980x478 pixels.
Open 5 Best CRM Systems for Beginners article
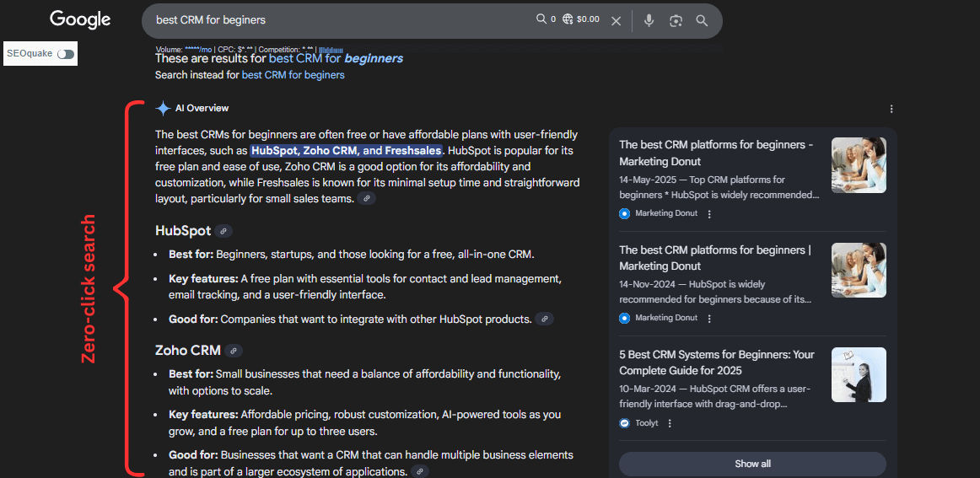tap(717, 363)
